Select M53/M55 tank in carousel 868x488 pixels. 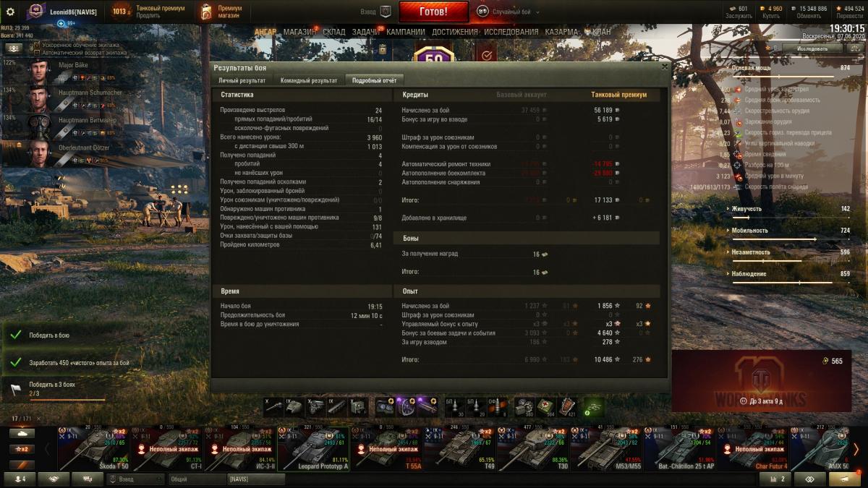click(x=606, y=448)
